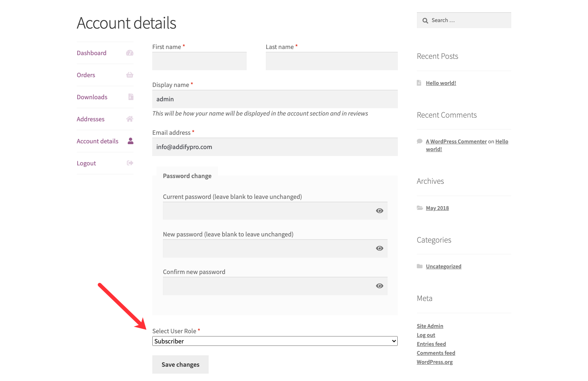Click the Addresses home icon

(x=130, y=119)
